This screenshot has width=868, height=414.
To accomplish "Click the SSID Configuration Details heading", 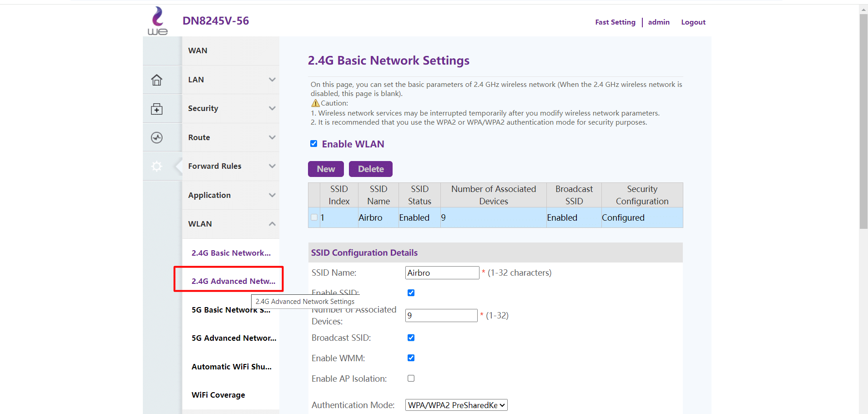I will (364, 252).
